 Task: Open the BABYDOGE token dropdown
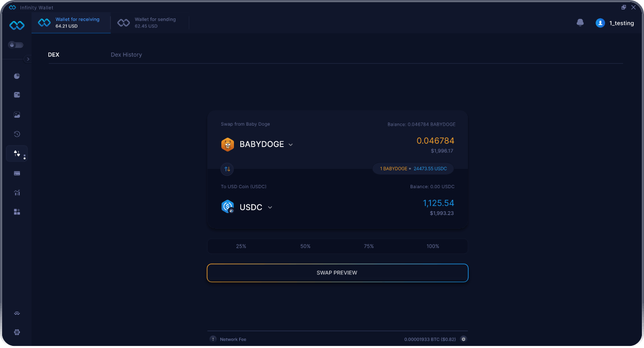(266, 144)
